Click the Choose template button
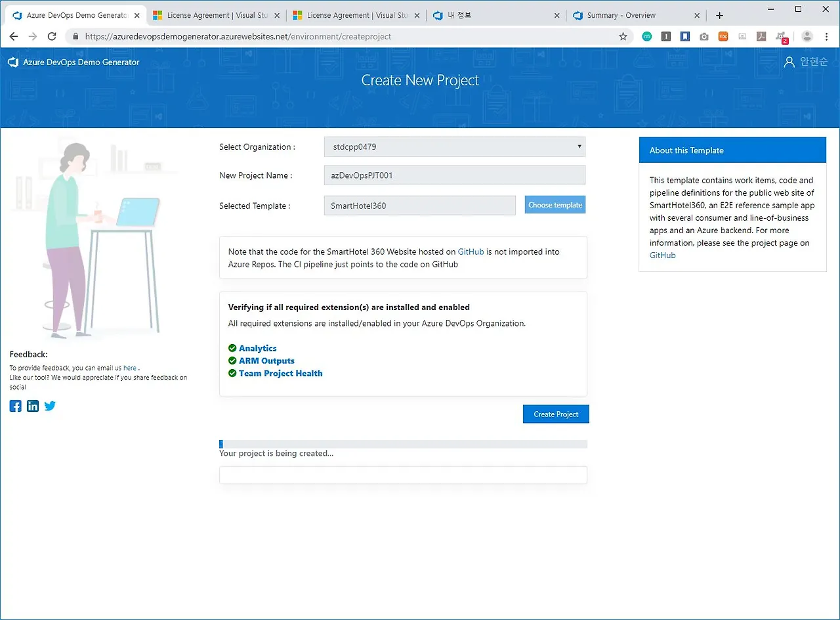Viewport: 840px width, 620px height. tap(555, 205)
